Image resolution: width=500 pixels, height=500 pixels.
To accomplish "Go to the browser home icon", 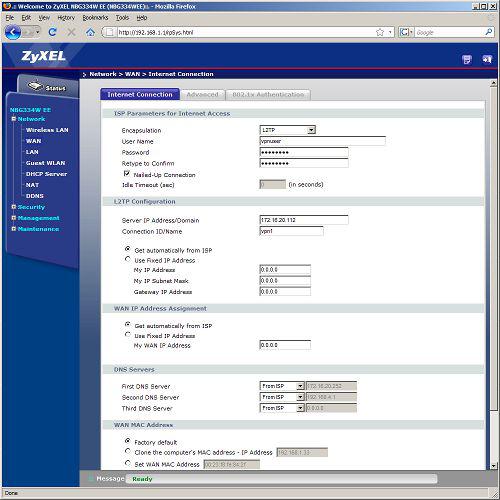I will pyautogui.click(x=90, y=32).
